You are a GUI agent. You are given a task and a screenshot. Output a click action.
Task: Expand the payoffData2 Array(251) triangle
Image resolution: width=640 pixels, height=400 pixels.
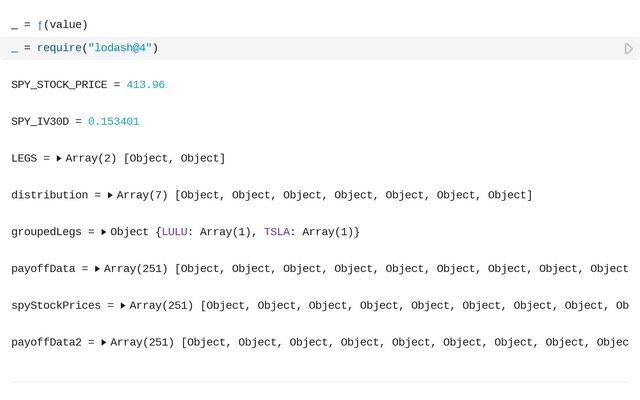pyautogui.click(x=104, y=342)
